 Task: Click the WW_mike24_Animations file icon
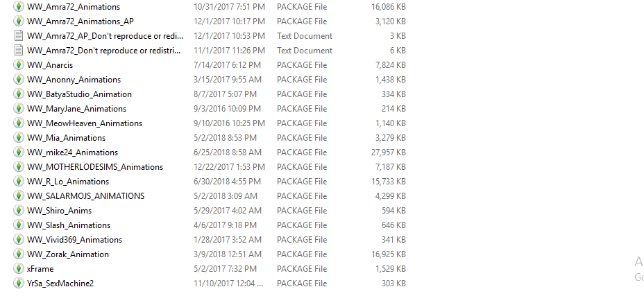click(19, 153)
